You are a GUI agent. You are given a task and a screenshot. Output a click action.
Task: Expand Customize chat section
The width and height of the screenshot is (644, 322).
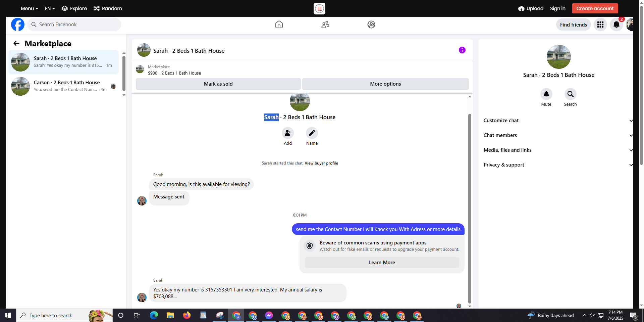tap(558, 121)
